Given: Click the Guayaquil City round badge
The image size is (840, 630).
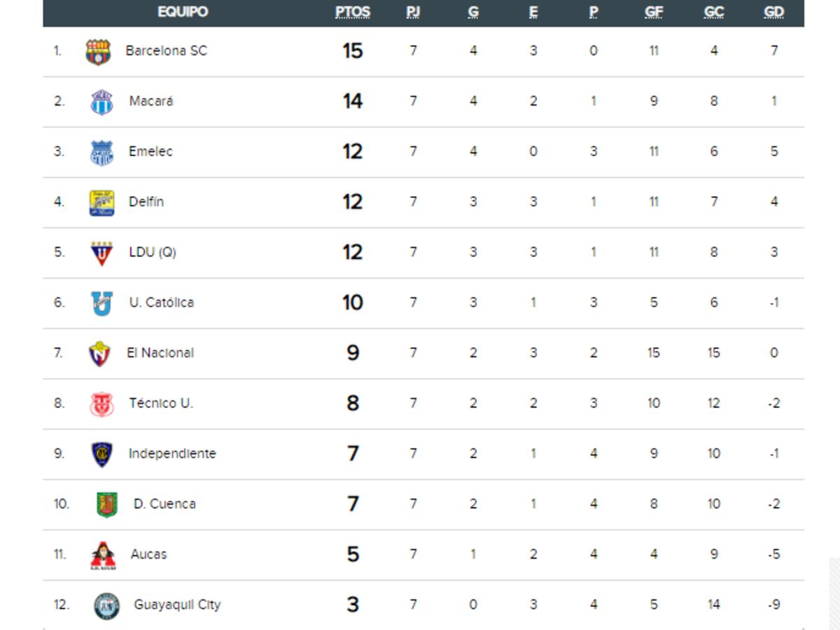Looking at the screenshot, I should coord(106,605).
